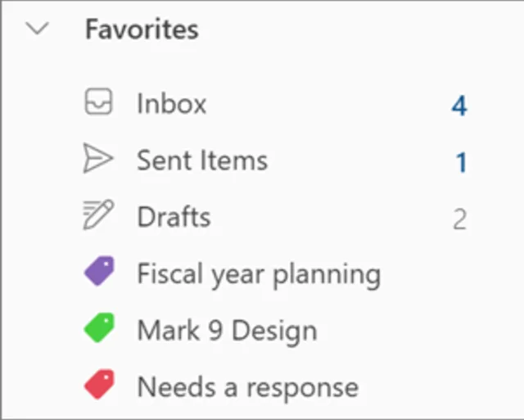Click the Inbox tray icon
Screen dimensions: 524x420
pos(98,103)
